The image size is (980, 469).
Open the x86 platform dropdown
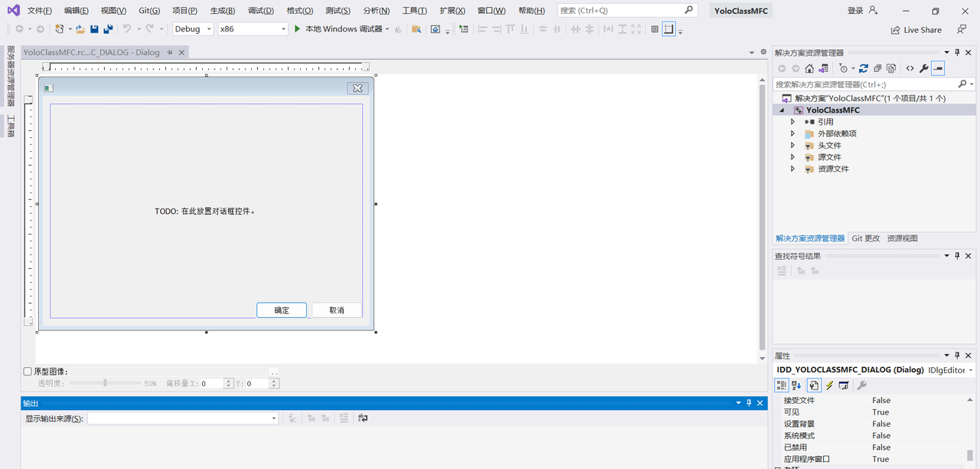pyautogui.click(x=253, y=29)
